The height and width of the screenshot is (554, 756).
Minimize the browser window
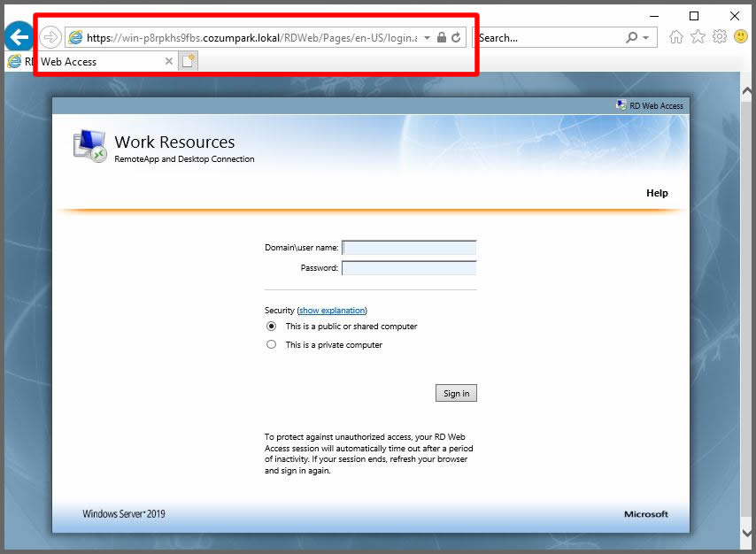(654, 16)
